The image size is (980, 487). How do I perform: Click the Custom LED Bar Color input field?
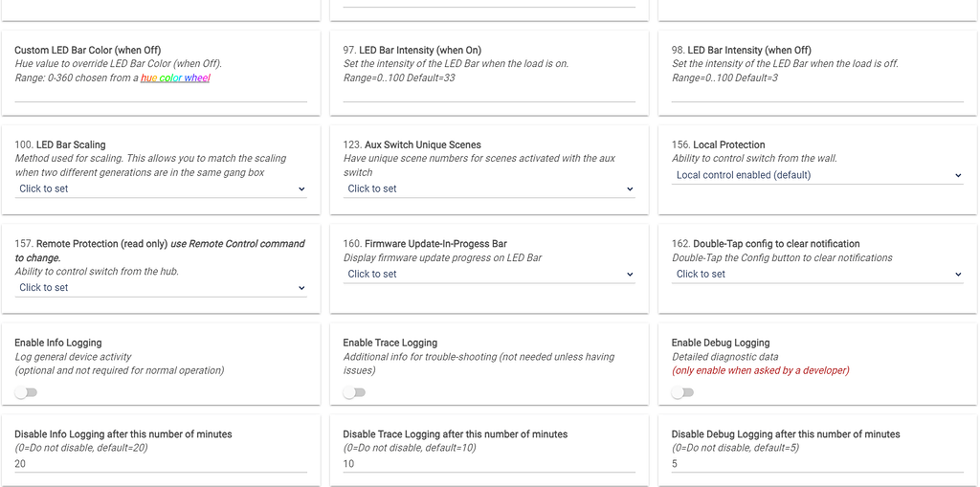[161, 93]
